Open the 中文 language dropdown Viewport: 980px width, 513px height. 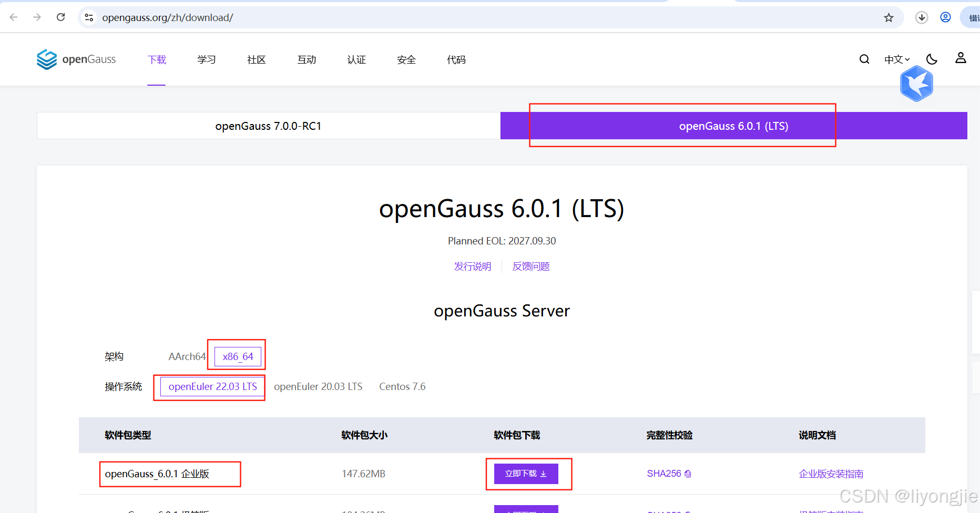tap(897, 59)
